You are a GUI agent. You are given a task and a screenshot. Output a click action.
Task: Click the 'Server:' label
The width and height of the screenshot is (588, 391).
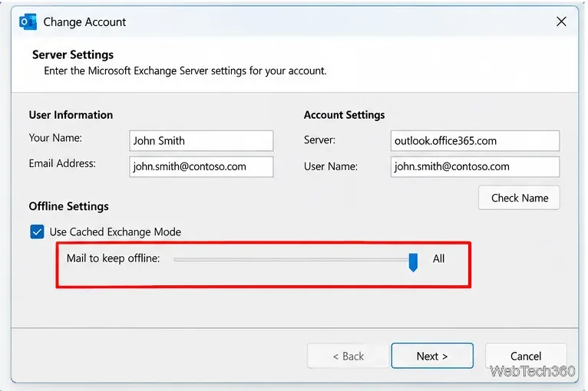click(319, 140)
